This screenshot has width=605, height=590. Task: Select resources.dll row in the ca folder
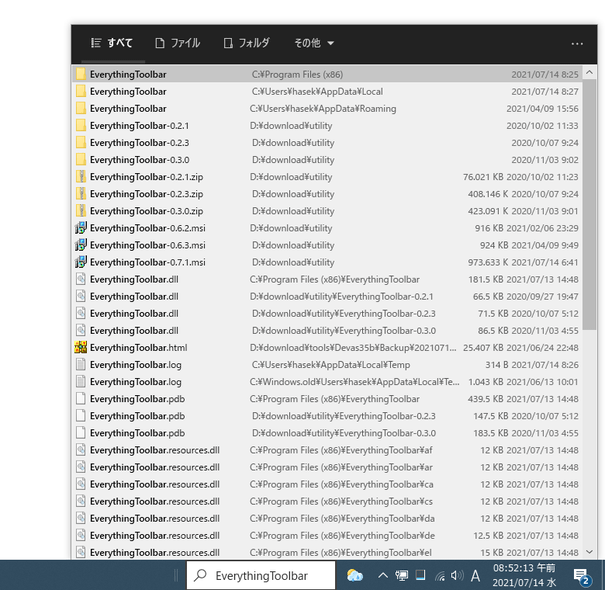click(x=327, y=484)
